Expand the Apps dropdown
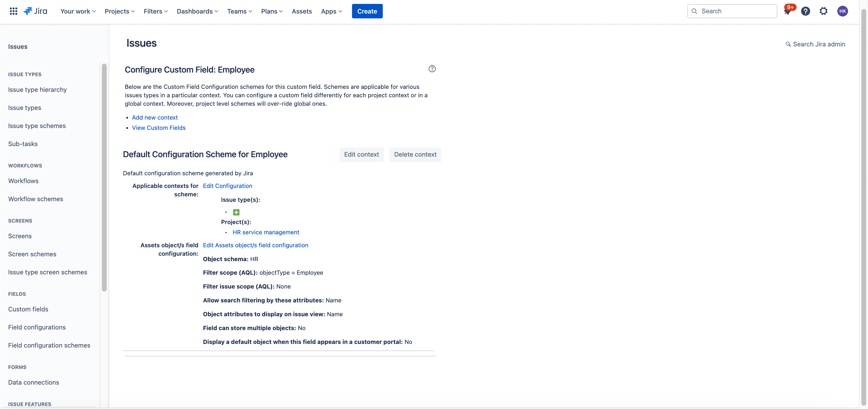The width and height of the screenshot is (868, 409). coord(331,11)
